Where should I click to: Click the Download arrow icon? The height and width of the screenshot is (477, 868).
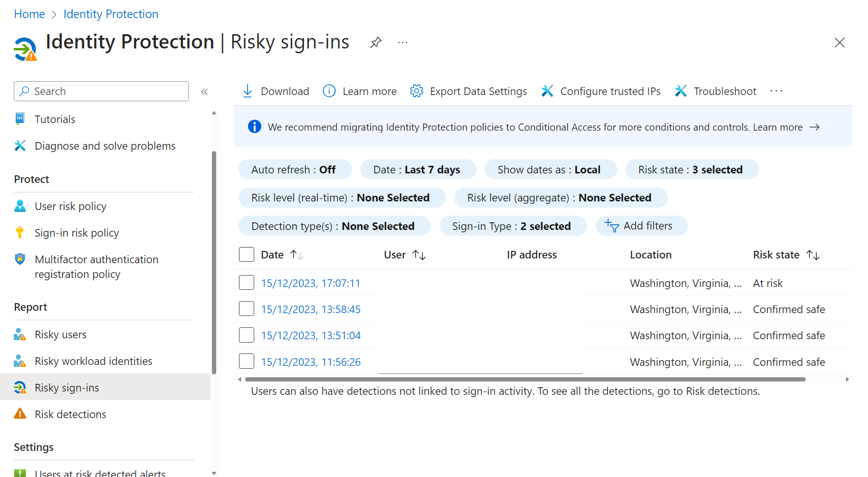248,91
